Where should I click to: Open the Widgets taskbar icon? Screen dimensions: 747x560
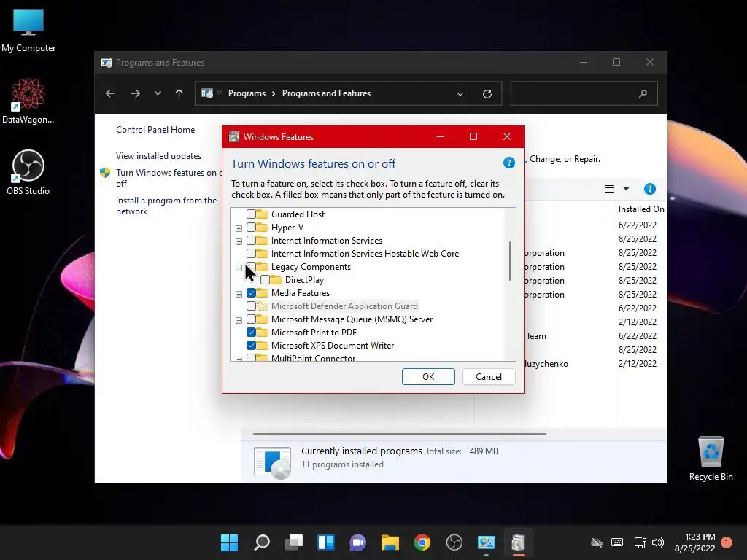click(326, 542)
